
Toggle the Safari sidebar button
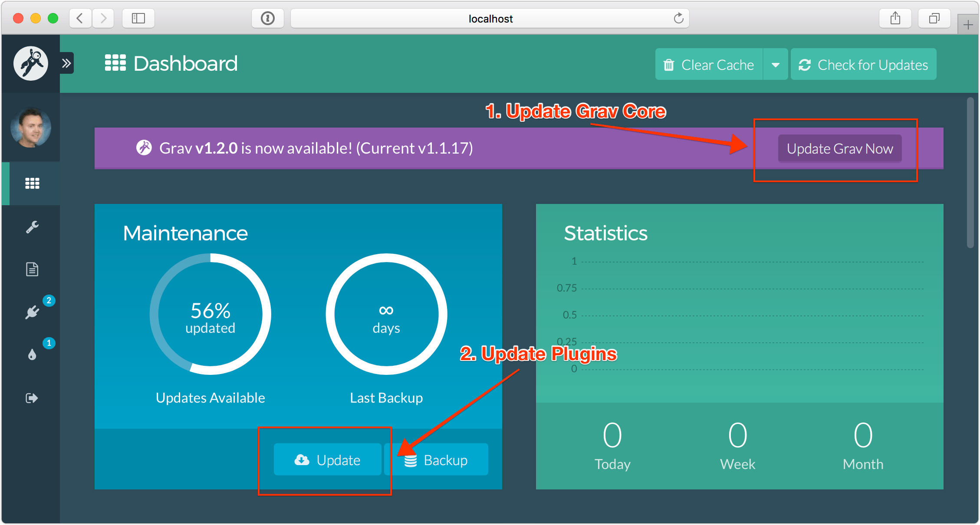coord(138,18)
